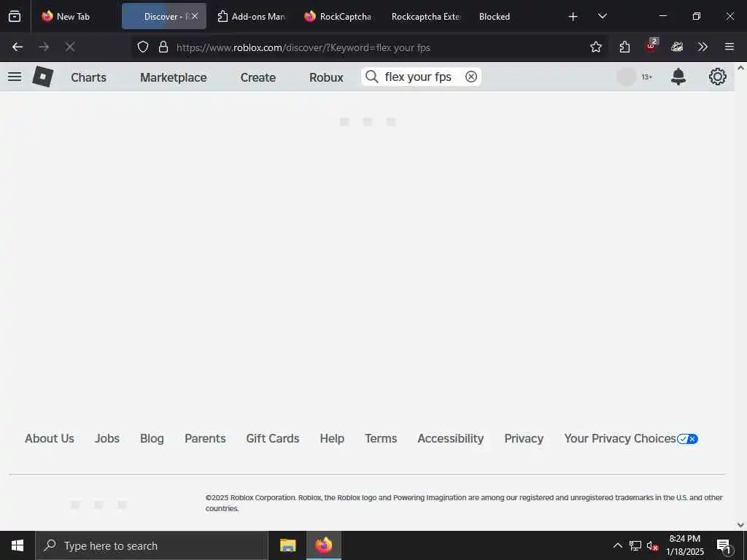Click the page scrollbar down arrow
This screenshot has height=560, width=747.
pyautogui.click(x=741, y=525)
